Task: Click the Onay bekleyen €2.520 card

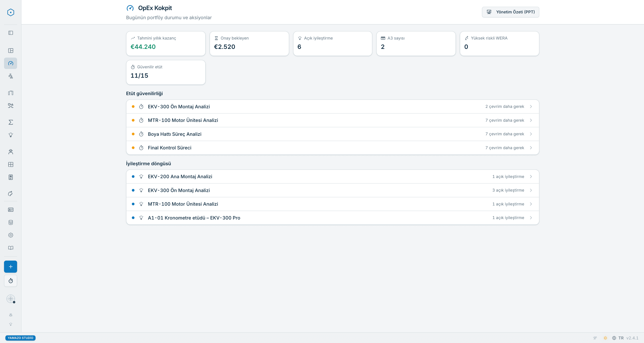Action: click(x=249, y=44)
